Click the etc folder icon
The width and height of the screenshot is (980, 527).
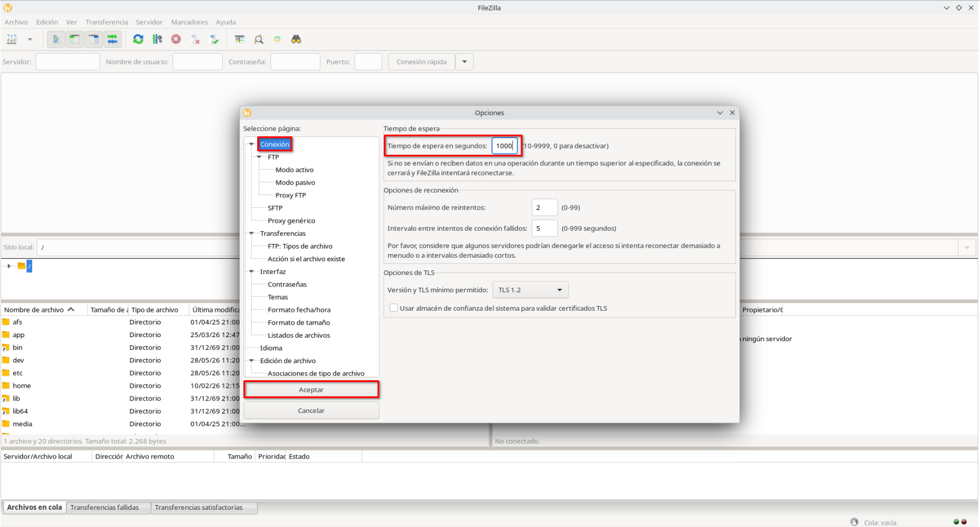click(x=6, y=373)
